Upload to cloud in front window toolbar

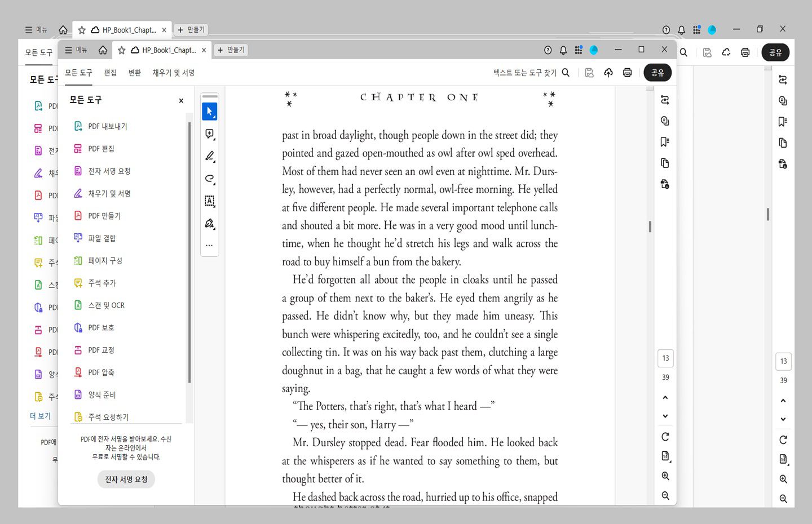608,73
